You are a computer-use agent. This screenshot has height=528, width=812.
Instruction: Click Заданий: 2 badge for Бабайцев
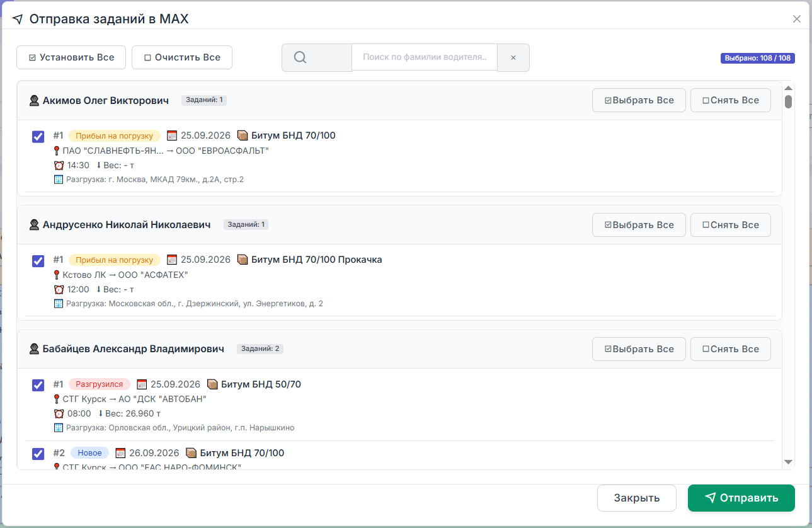(261, 348)
